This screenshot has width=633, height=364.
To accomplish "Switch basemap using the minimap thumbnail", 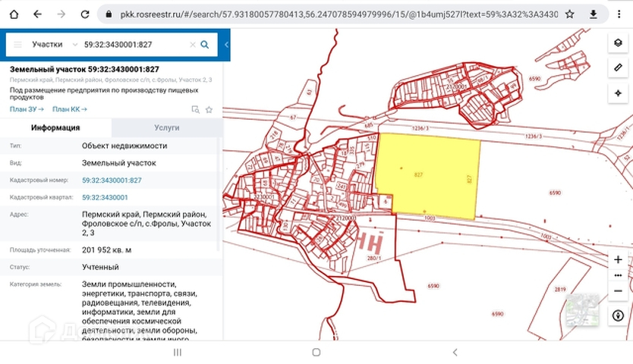I will click(x=583, y=309).
